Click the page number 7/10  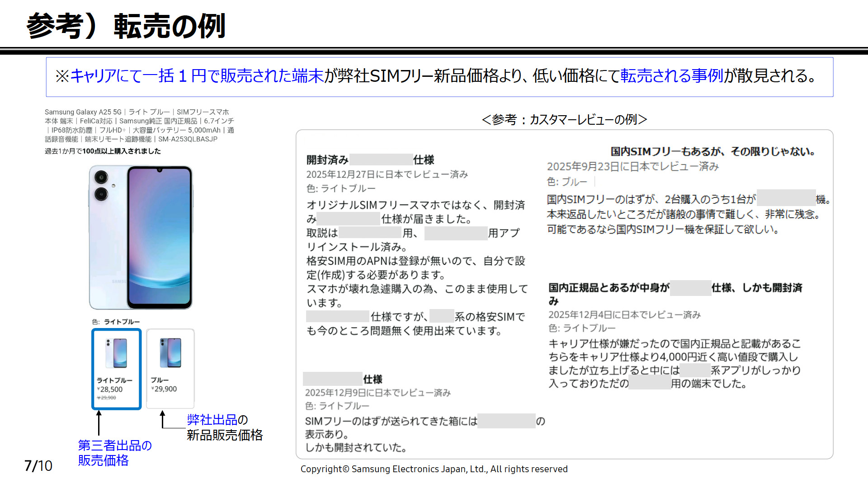point(38,466)
